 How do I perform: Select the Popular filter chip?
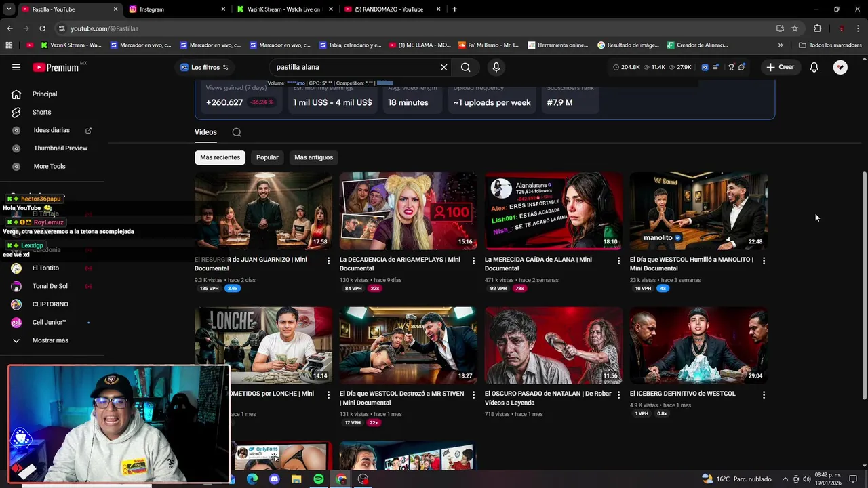(267, 157)
